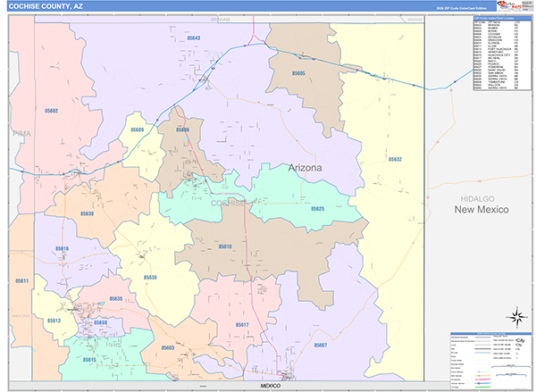
Task: Select ZIP code 85632 region label
Action: (395, 159)
